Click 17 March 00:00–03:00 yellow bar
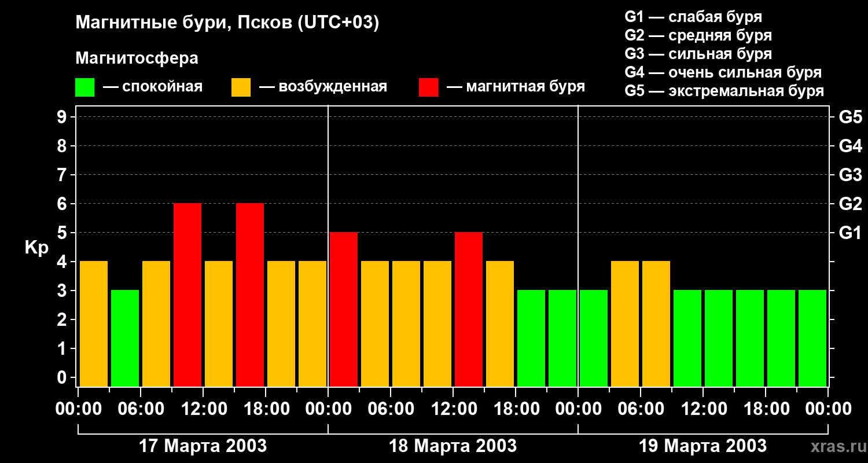This screenshot has width=868, height=463. [x=94, y=324]
